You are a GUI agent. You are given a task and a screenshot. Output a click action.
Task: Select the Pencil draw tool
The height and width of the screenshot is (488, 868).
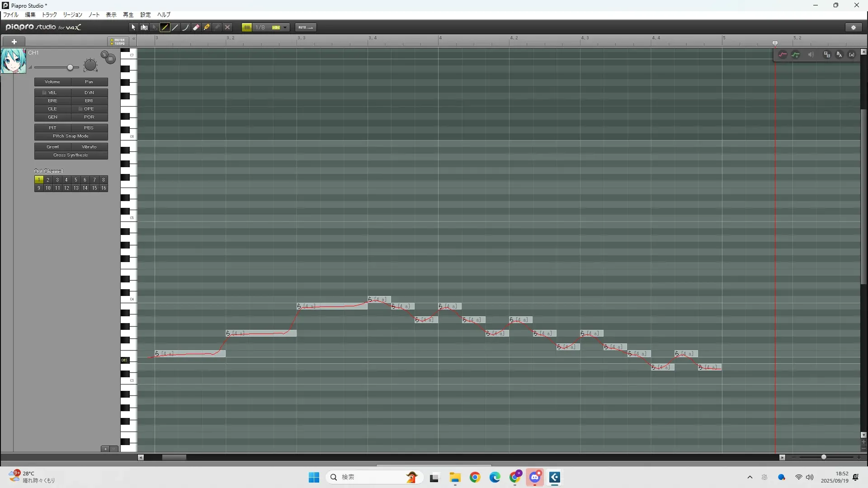pos(165,28)
